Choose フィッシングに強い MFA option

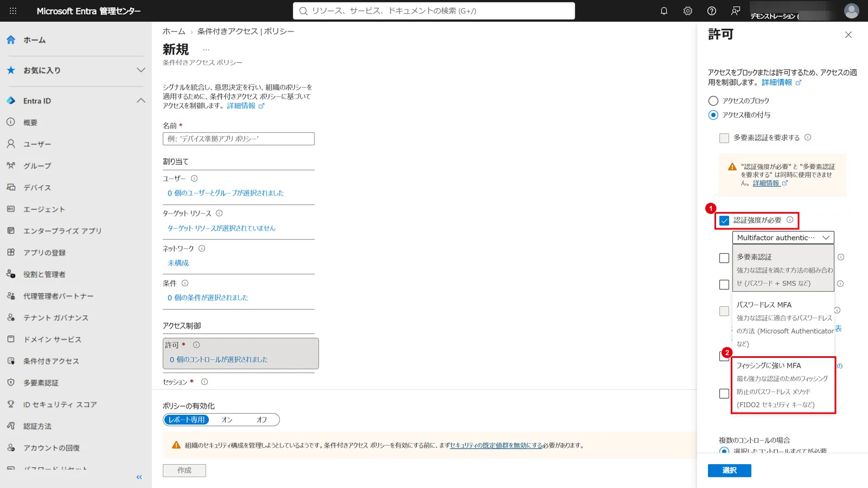pyautogui.click(x=783, y=385)
